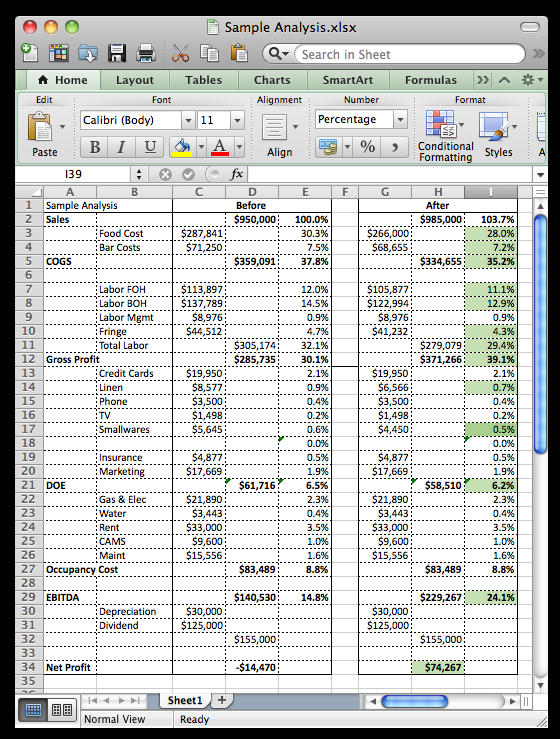This screenshot has height=739, width=560.
Task: Open the ribbon settings gear menu
Action: 532,80
